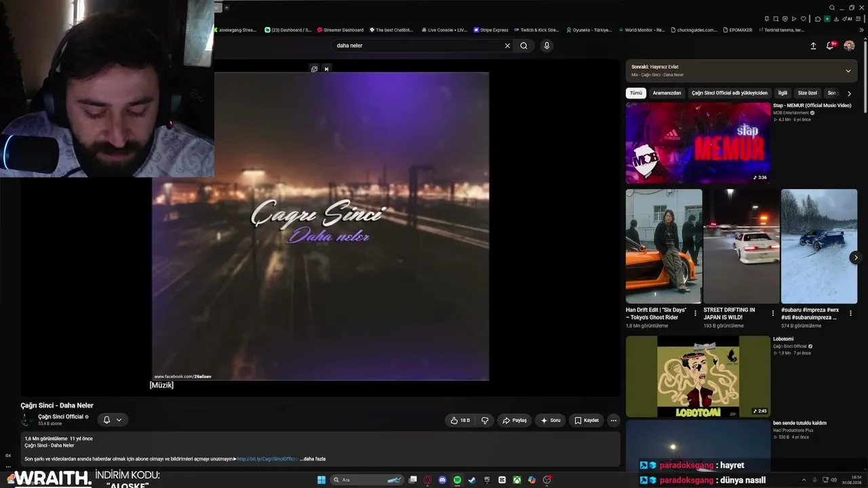Open options for Subaru Impreza short
The height and width of the screenshot is (488, 868).
click(850, 313)
